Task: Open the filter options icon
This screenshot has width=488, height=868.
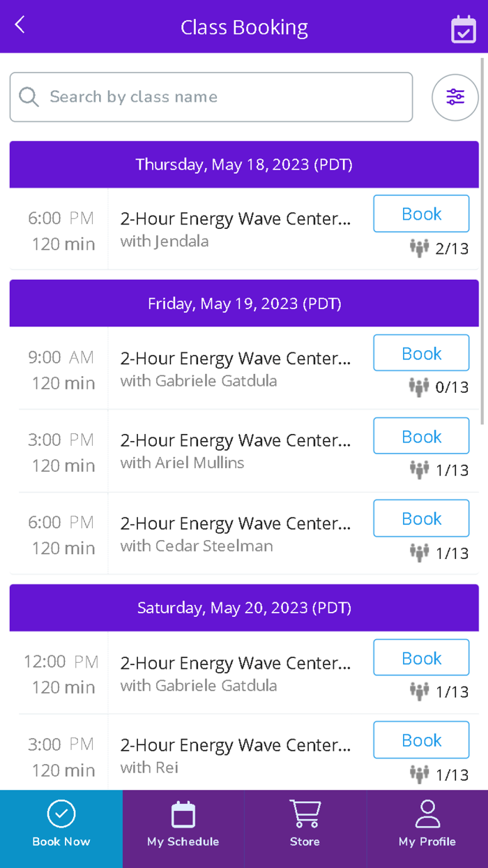Action: coord(455,97)
